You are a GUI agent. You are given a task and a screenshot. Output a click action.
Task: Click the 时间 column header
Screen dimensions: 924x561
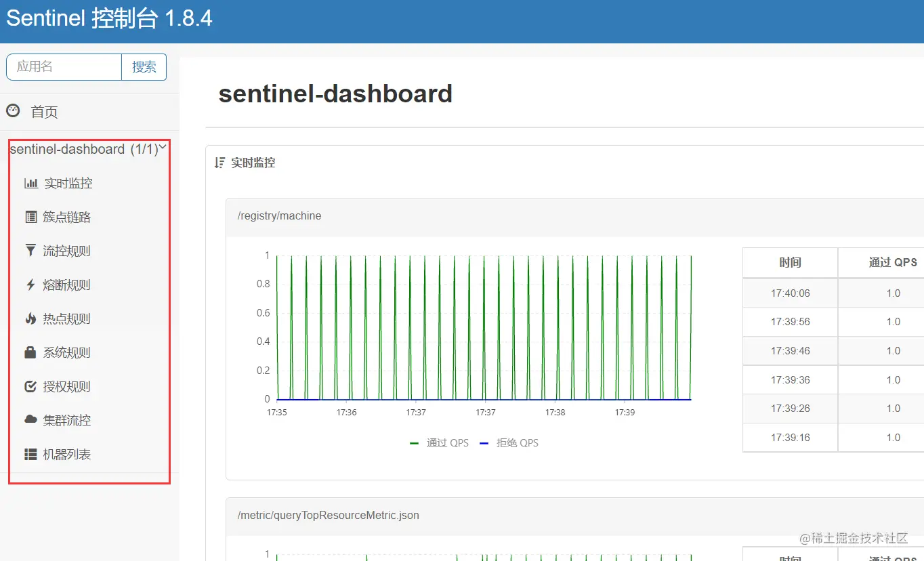pyautogui.click(x=790, y=263)
